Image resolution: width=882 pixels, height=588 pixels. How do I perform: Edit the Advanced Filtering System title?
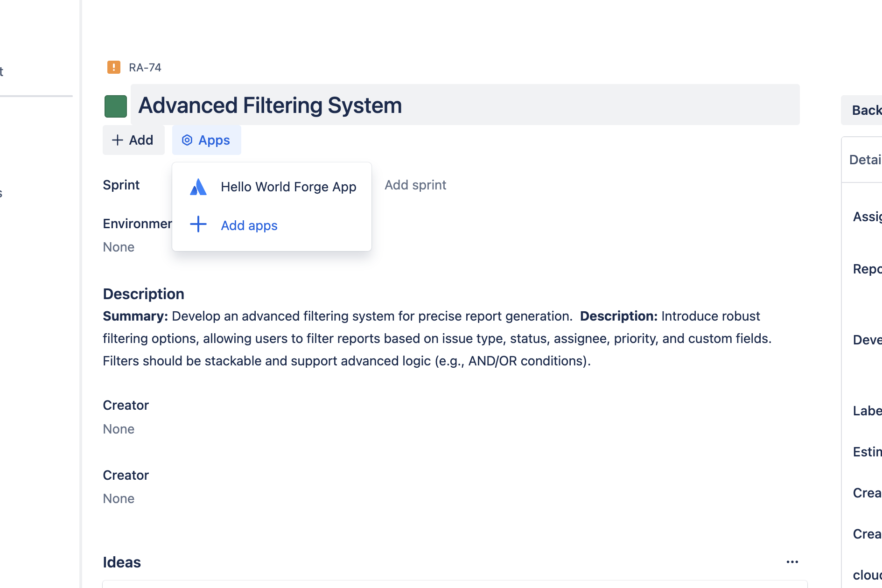pos(465,105)
